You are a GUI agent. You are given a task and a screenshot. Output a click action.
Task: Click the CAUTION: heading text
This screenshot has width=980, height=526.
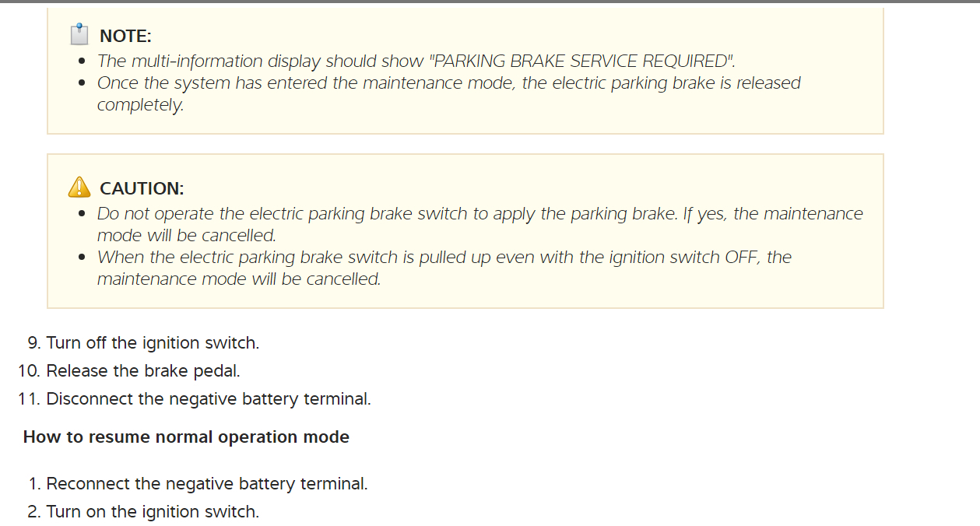pos(142,188)
